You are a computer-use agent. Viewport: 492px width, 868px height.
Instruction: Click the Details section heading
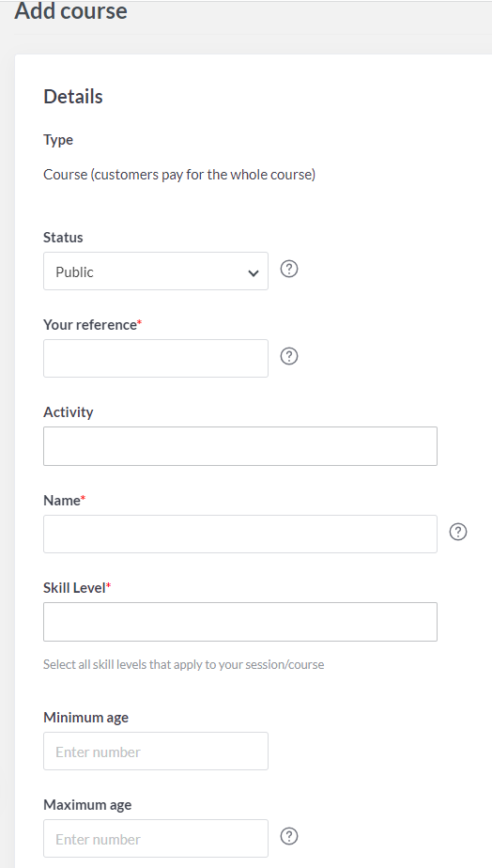coord(73,97)
